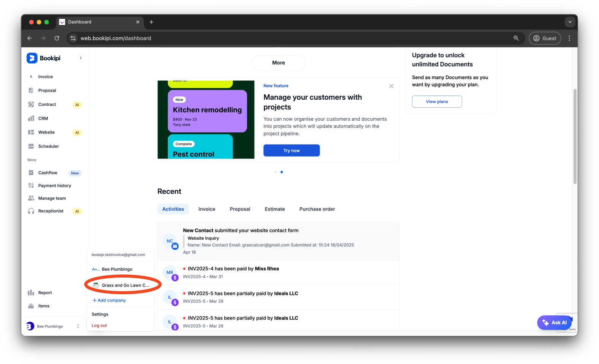599x364 pixels.
Task: Open Settings from the account menu
Action: pyautogui.click(x=100, y=314)
